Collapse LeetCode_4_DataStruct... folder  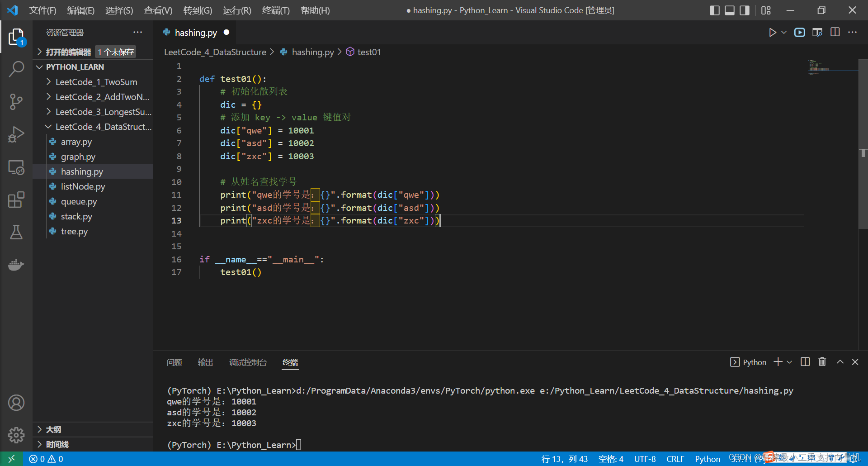click(x=93, y=127)
